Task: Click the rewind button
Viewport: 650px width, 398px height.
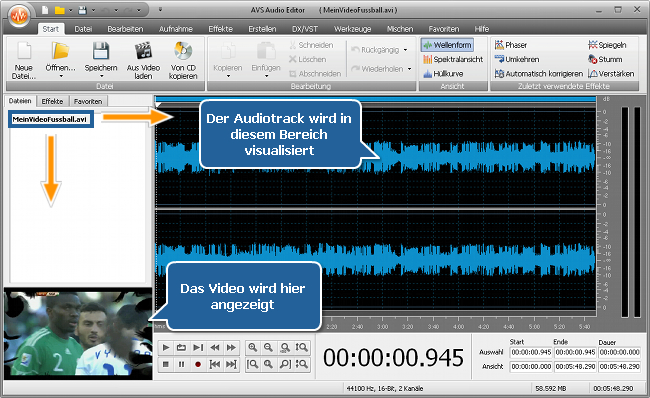Action: point(215,347)
